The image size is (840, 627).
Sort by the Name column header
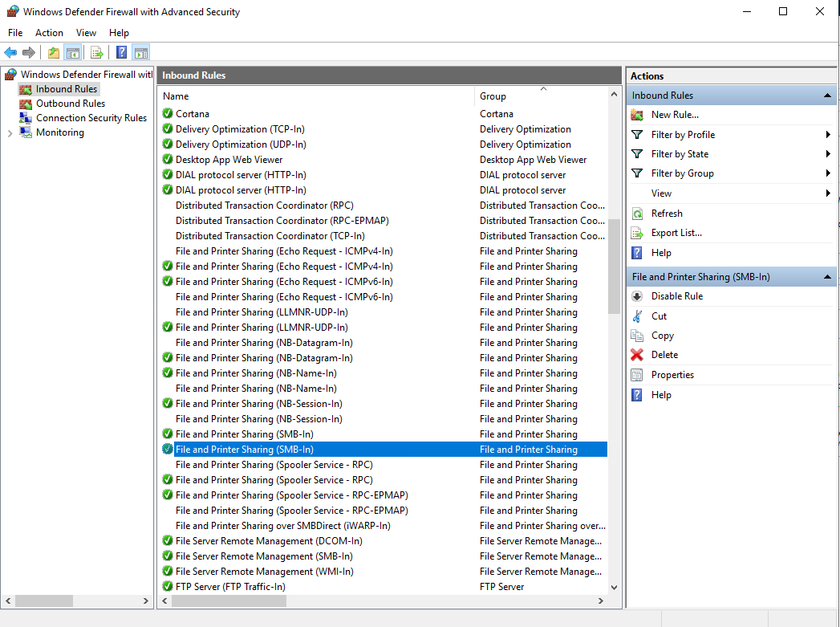[x=317, y=96]
